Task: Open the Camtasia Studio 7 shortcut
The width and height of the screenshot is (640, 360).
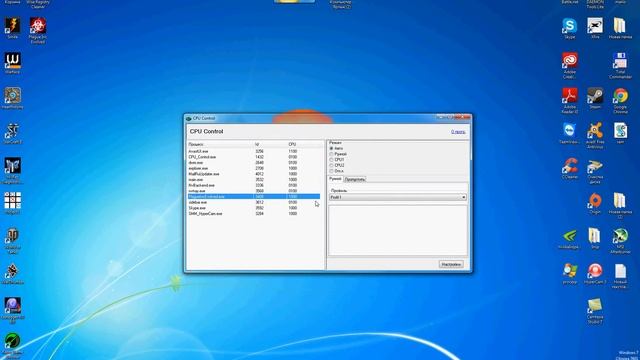Action: coord(595,311)
